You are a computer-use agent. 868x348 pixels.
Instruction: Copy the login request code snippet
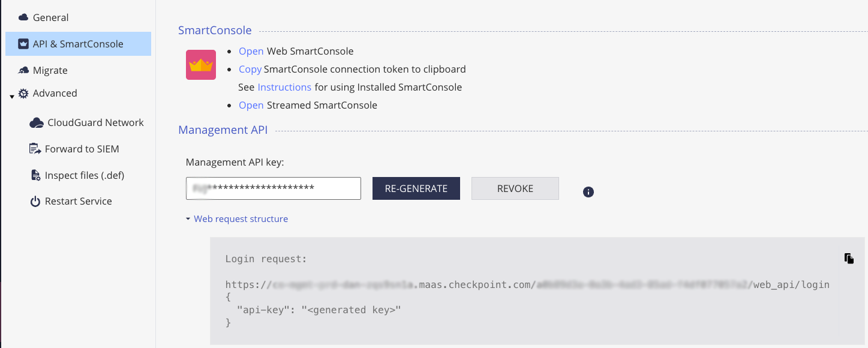click(x=849, y=258)
